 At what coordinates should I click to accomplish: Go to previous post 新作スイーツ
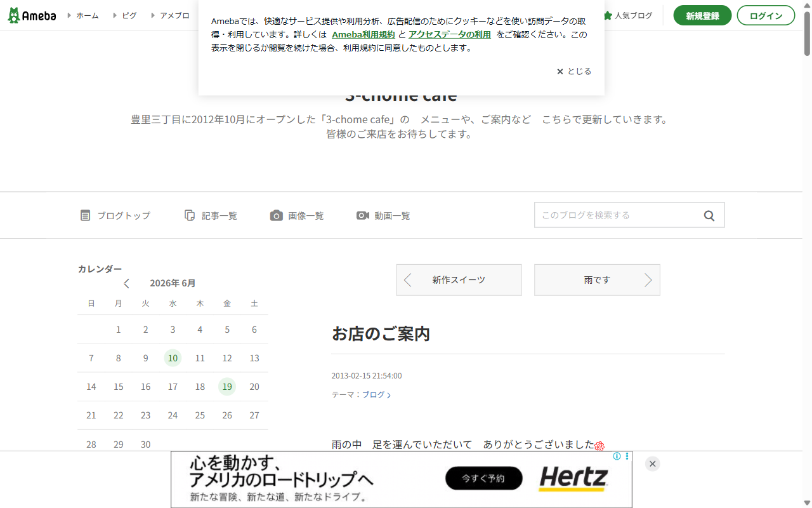tap(459, 280)
